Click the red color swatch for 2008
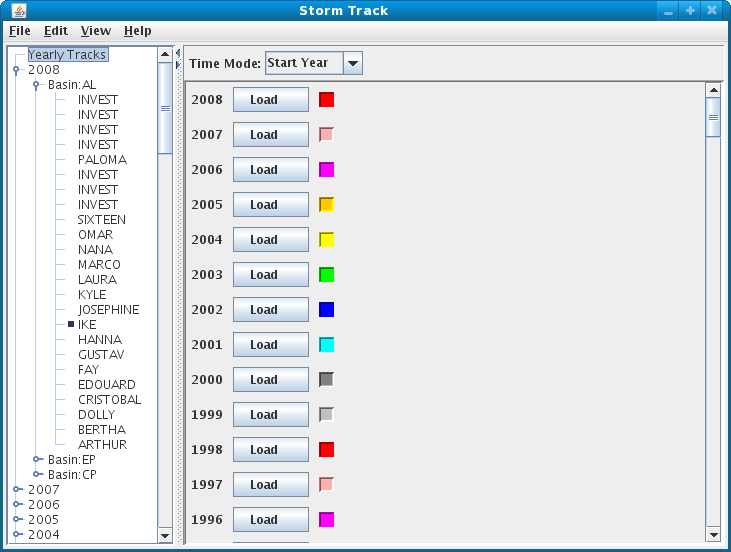Image resolution: width=731 pixels, height=552 pixels. (x=326, y=100)
